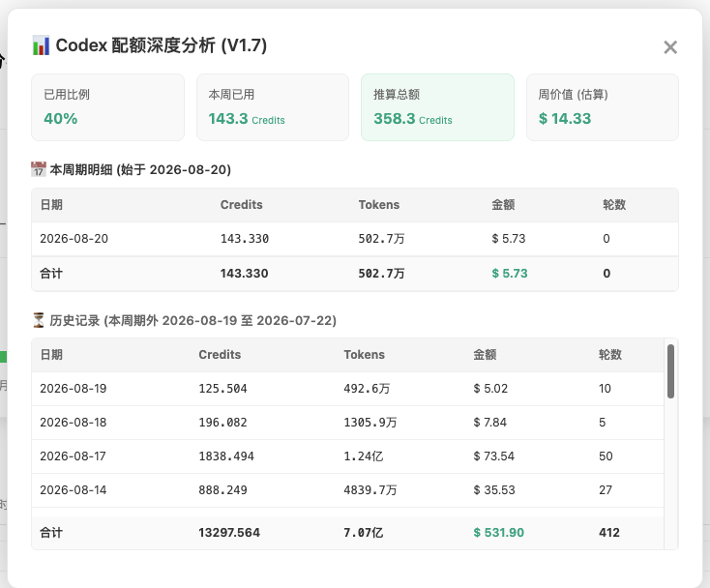The height and width of the screenshot is (588, 710).
Task: Click the bar chart icon beside Codex title
Action: point(42,45)
